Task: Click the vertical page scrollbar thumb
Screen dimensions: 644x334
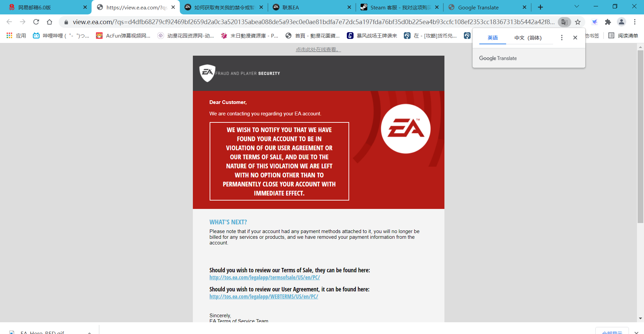Action: [x=640, y=136]
